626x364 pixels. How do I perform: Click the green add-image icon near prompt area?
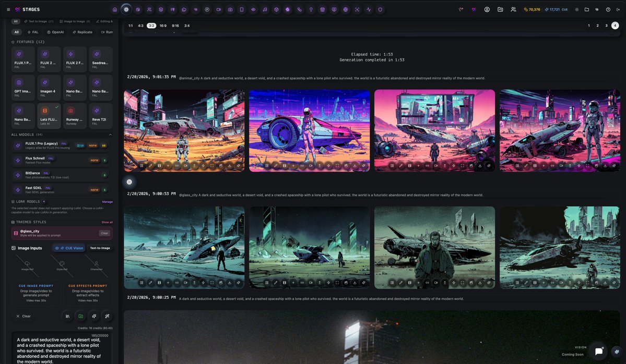[x=81, y=316]
